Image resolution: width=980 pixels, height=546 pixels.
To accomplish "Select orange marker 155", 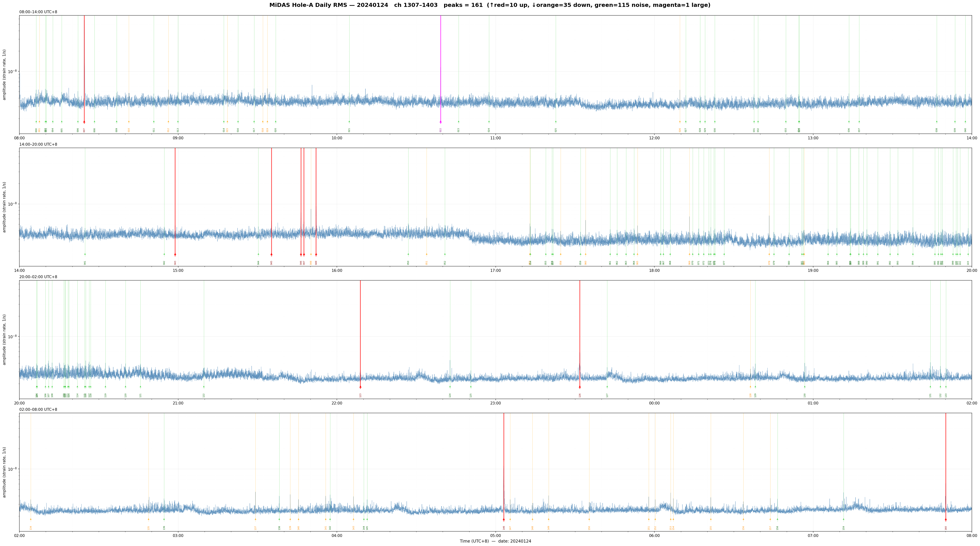I will [x=710, y=519].
